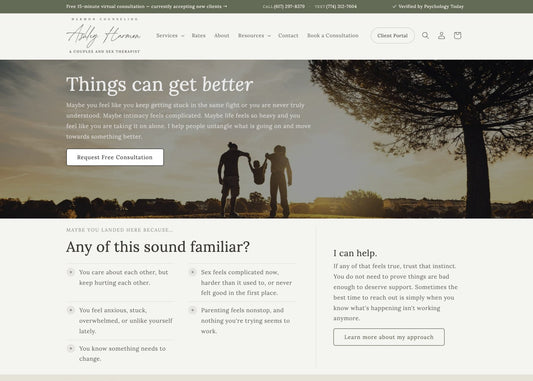Click Request Free Consultation button
The height and width of the screenshot is (381, 533).
[x=115, y=157]
